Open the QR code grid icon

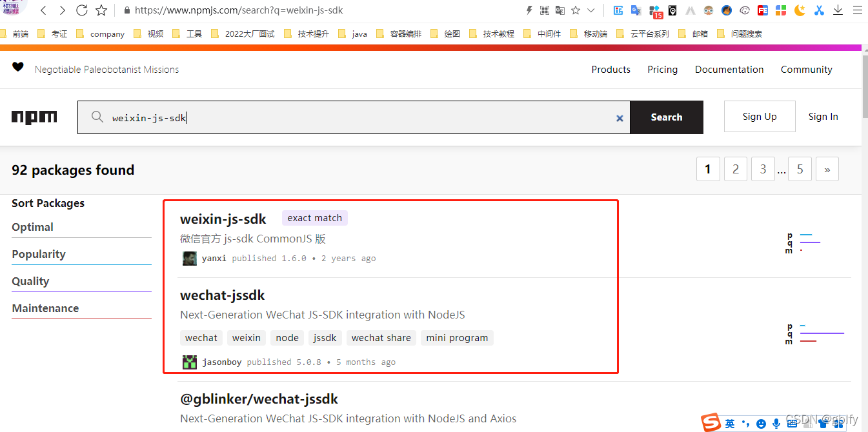(545, 10)
